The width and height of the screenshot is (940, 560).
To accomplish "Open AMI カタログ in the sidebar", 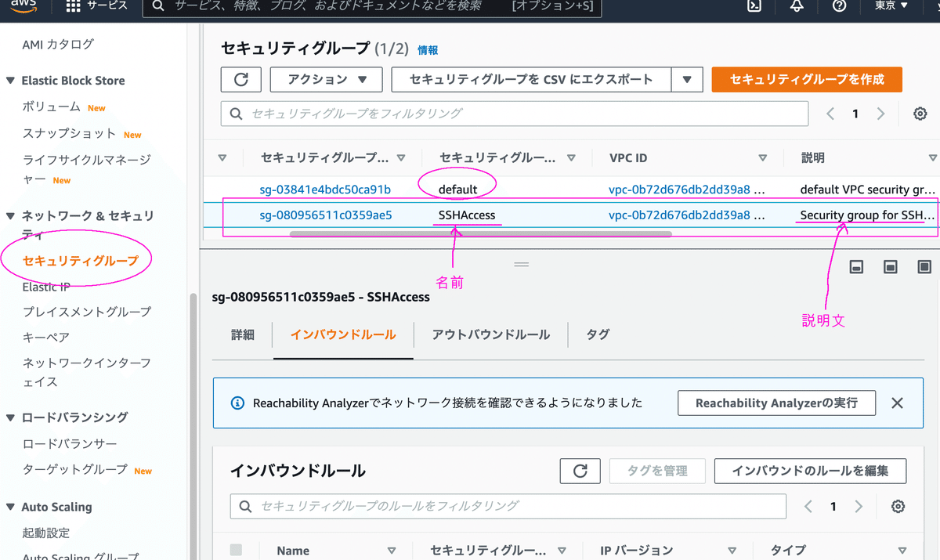I will (58, 45).
